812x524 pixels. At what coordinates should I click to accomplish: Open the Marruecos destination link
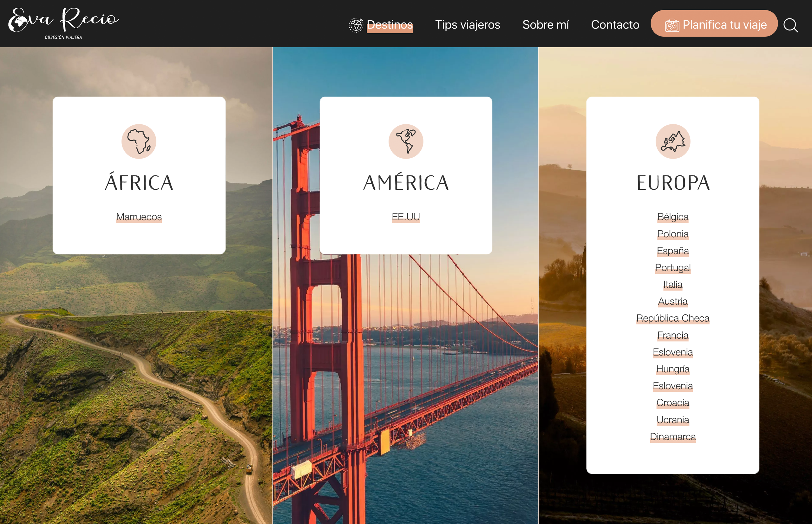point(139,217)
